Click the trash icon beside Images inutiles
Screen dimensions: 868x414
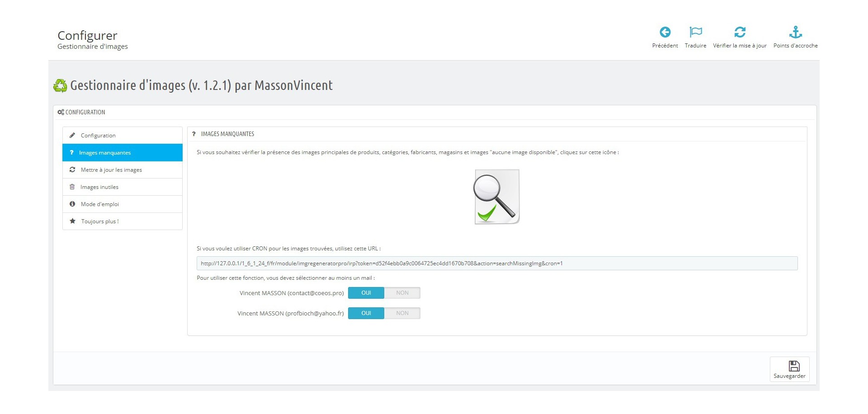point(72,187)
